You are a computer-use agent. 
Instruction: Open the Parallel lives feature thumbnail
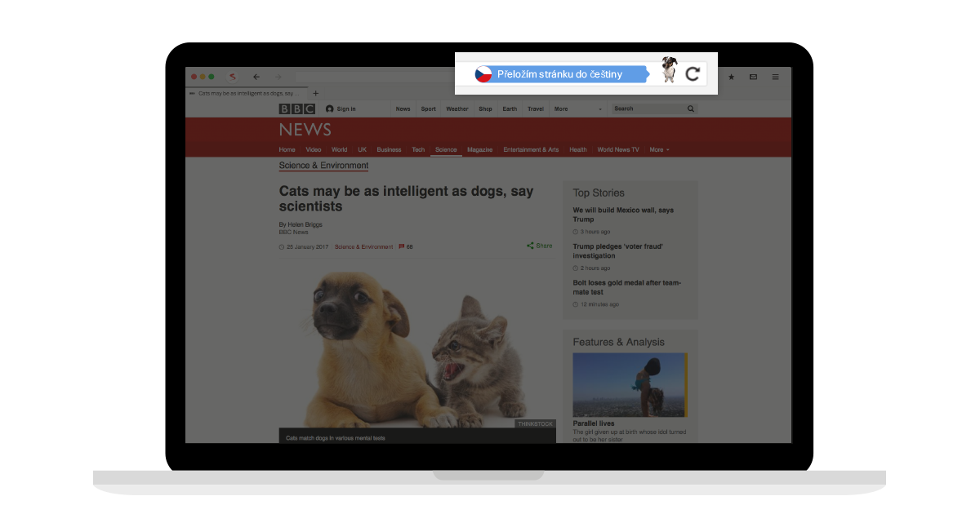coord(630,385)
